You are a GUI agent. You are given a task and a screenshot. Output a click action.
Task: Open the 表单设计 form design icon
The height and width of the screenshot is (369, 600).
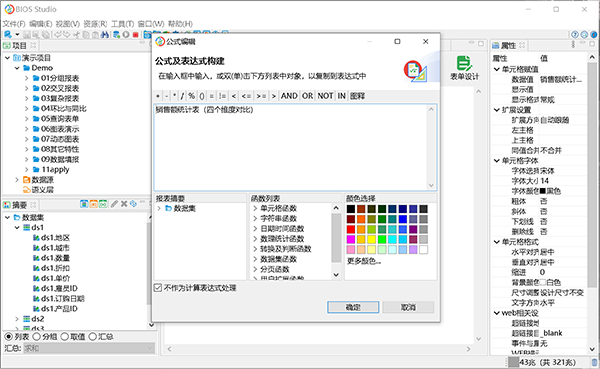(x=464, y=68)
